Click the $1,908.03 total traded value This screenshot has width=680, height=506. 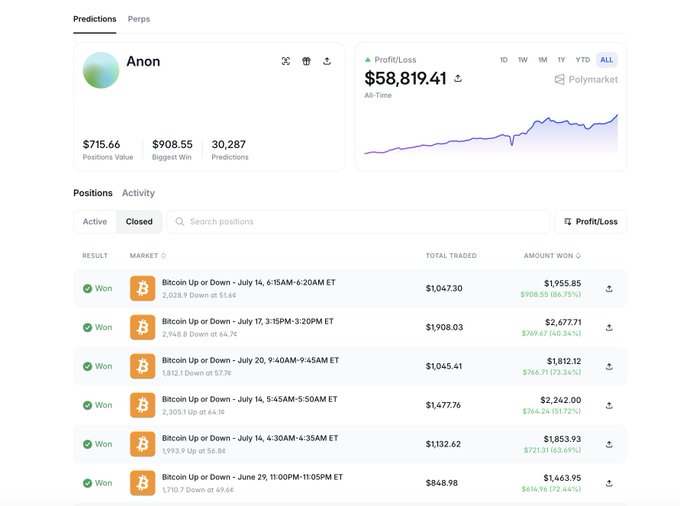444,327
